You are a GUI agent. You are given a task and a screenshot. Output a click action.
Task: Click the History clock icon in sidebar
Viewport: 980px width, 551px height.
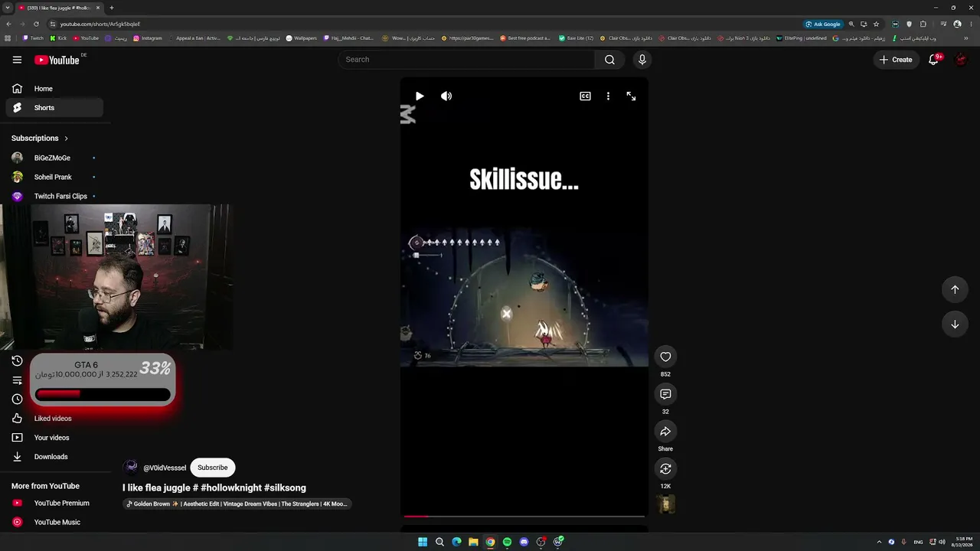[x=17, y=361]
